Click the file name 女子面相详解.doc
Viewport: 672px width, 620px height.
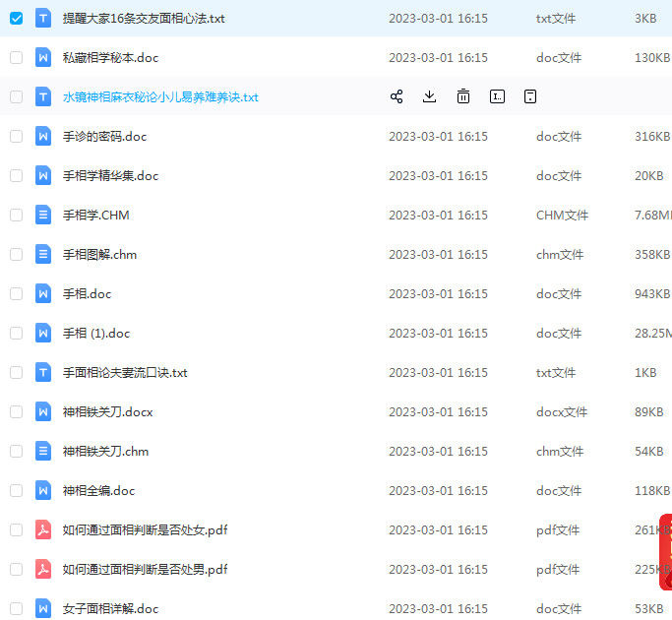tap(110, 609)
